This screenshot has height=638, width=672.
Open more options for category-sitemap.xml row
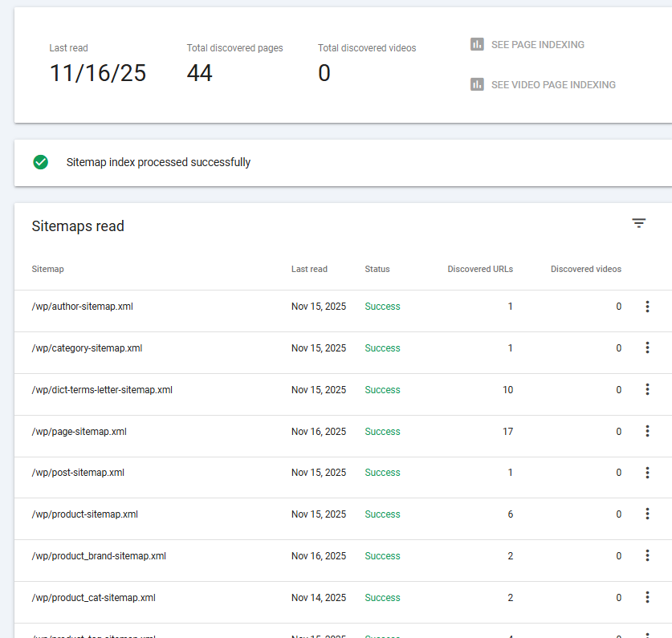[x=647, y=348]
